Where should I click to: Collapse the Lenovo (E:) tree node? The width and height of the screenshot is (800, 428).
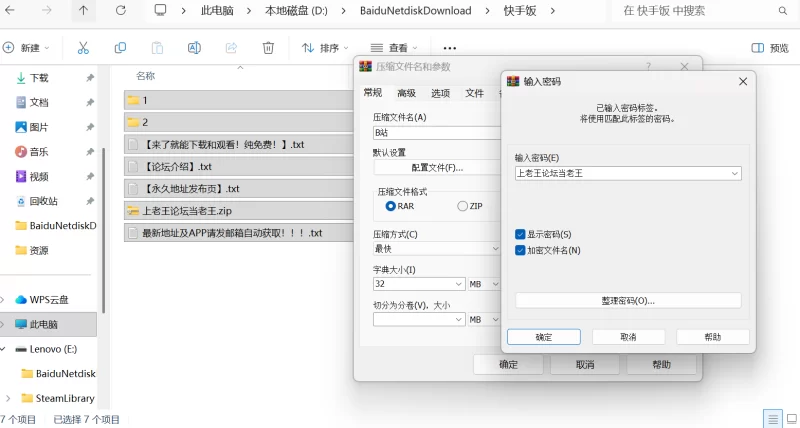click(x=5, y=349)
